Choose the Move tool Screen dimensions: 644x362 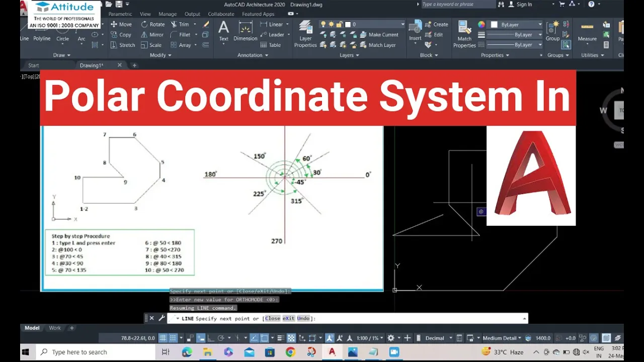click(x=121, y=24)
